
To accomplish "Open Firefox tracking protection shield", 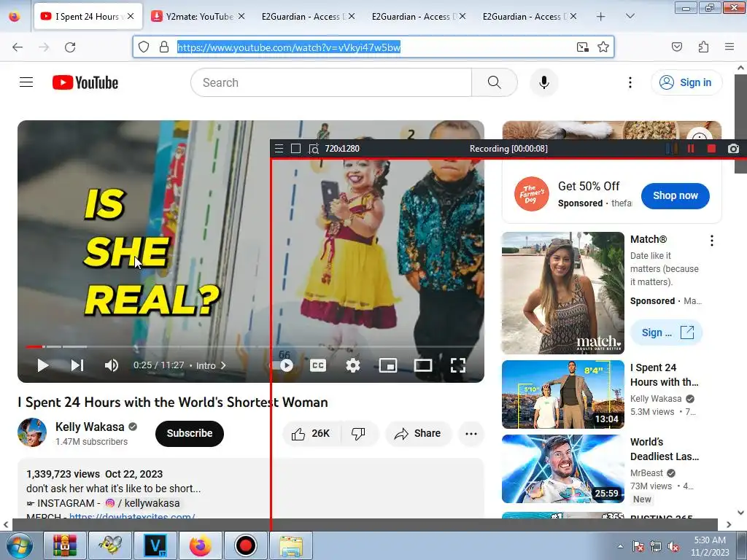I will [144, 47].
